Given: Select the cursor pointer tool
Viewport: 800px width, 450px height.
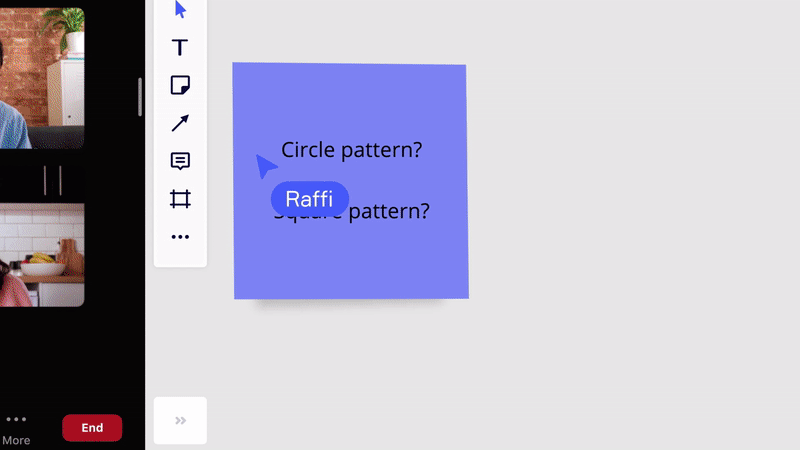Looking at the screenshot, I should click(x=180, y=9).
